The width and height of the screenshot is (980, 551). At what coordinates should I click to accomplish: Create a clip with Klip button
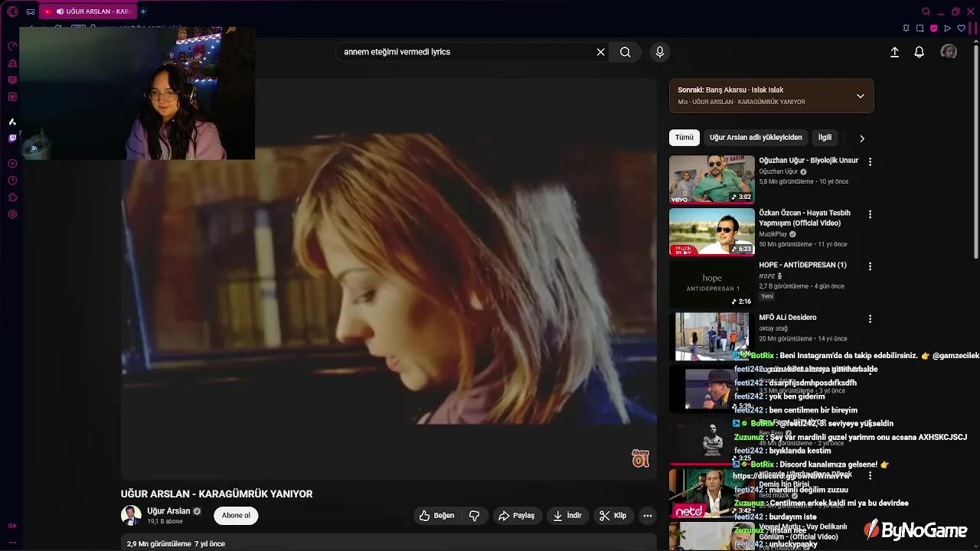(613, 516)
